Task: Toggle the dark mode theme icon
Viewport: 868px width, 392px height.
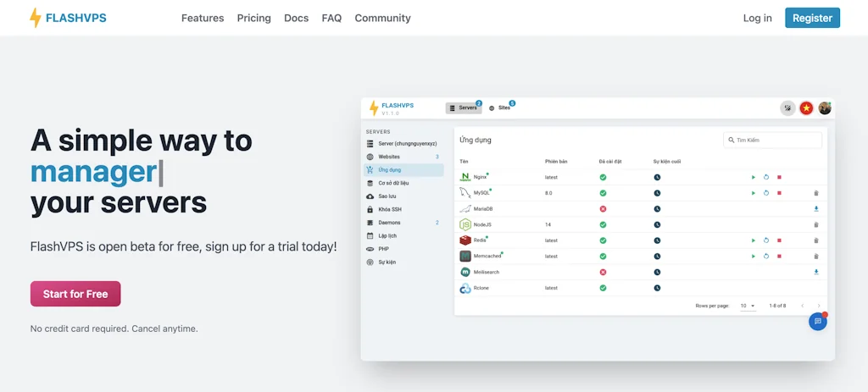Action: tap(787, 108)
